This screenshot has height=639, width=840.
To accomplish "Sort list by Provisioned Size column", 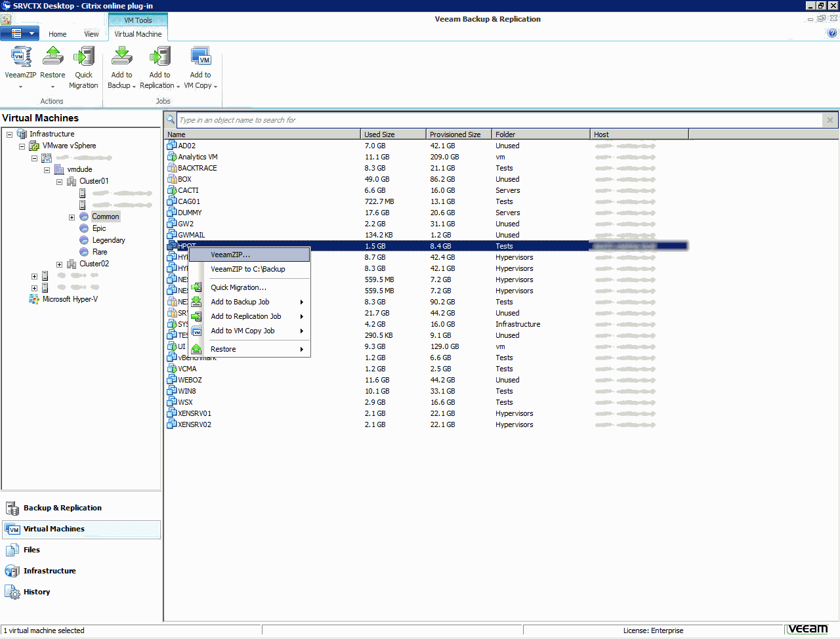I will [459, 134].
